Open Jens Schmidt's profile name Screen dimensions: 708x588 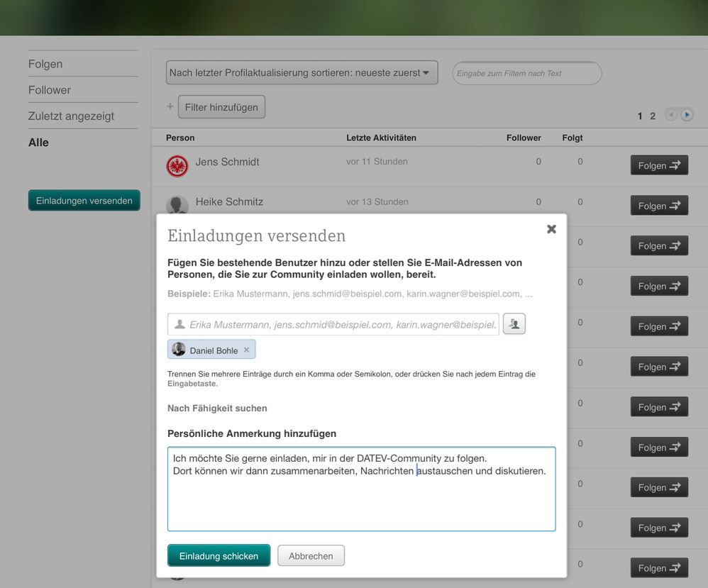(x=227, y=162)
